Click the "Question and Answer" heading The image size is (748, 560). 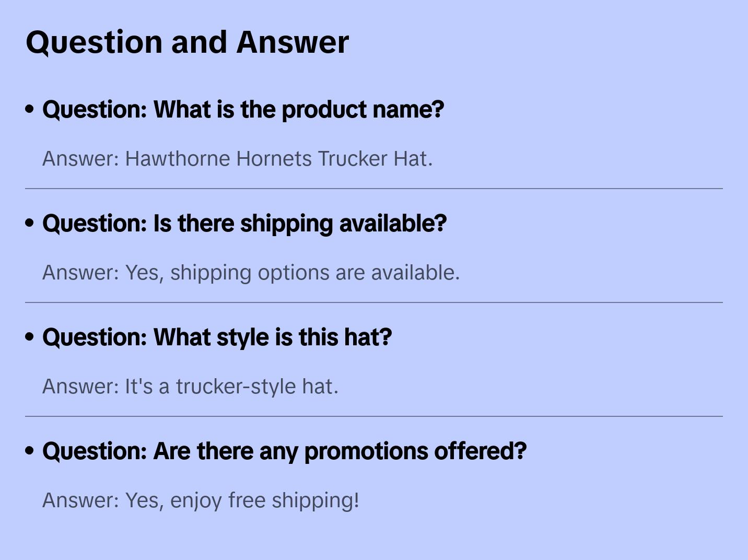pos(187,42)
